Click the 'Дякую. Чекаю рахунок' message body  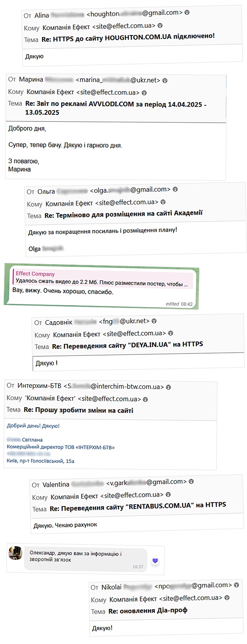tap(65, 525)
